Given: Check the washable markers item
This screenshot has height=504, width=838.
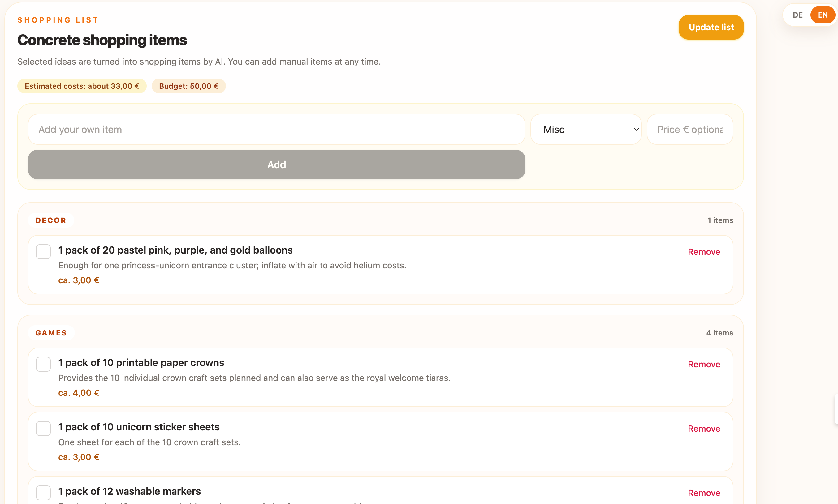Looking at the screenshot, I should pos(43,493).
